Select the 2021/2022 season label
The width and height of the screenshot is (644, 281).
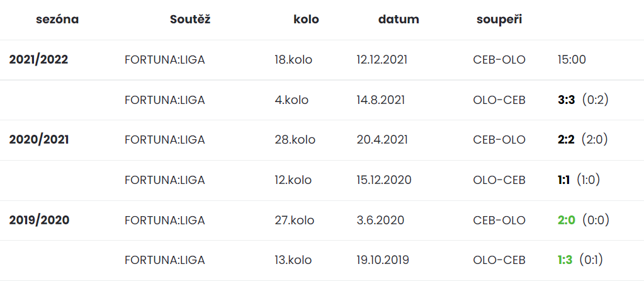pos(38,60)
